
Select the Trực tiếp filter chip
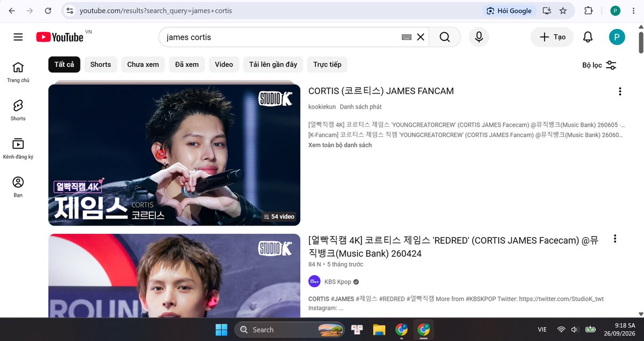pyautogui.click(x=327, y=64)
